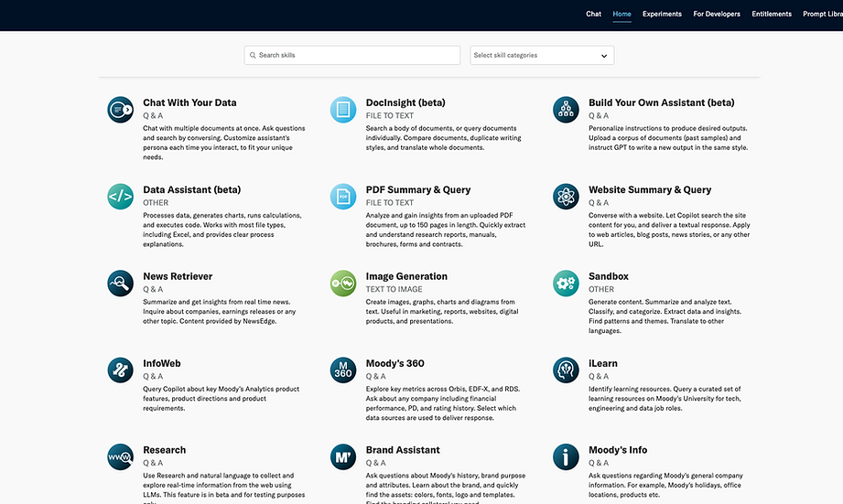Click the Website Summary & Query heading
Screen dimensions: 843x504
tap(650, 189)
